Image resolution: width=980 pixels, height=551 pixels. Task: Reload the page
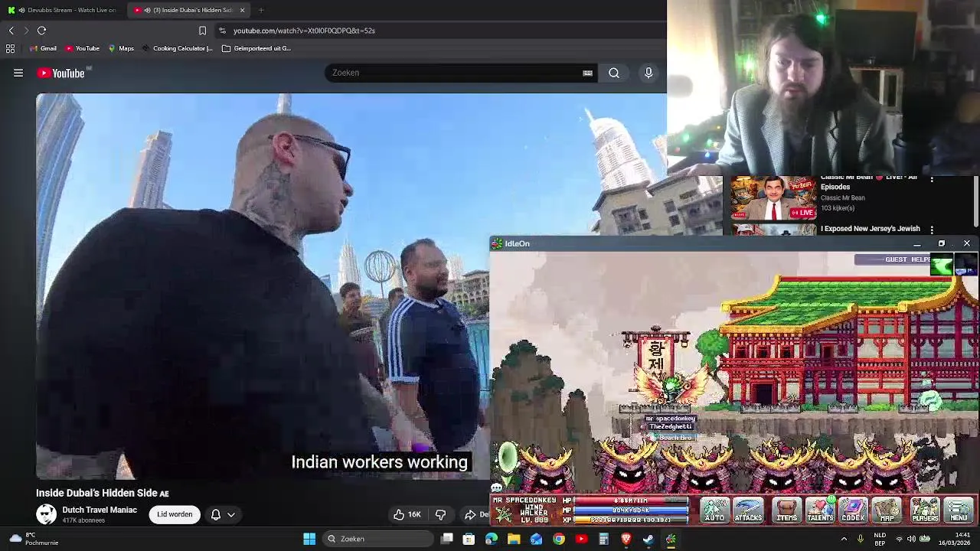(x=41, y=31)
